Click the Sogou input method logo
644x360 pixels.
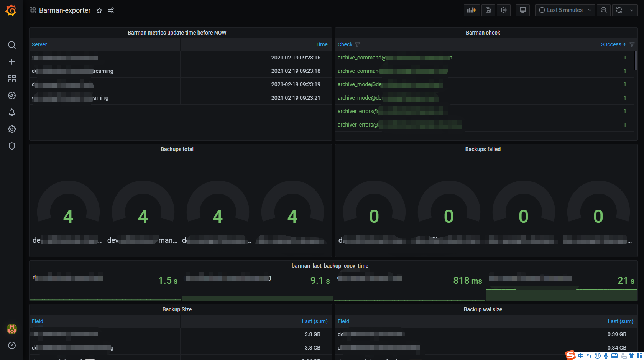tap(570, 355)
